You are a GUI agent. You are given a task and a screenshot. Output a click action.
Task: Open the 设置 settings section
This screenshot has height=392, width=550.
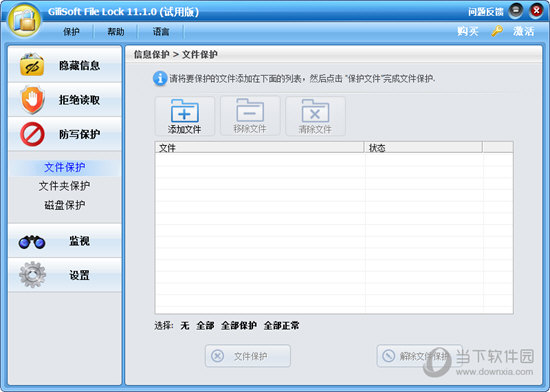point(65,275)
